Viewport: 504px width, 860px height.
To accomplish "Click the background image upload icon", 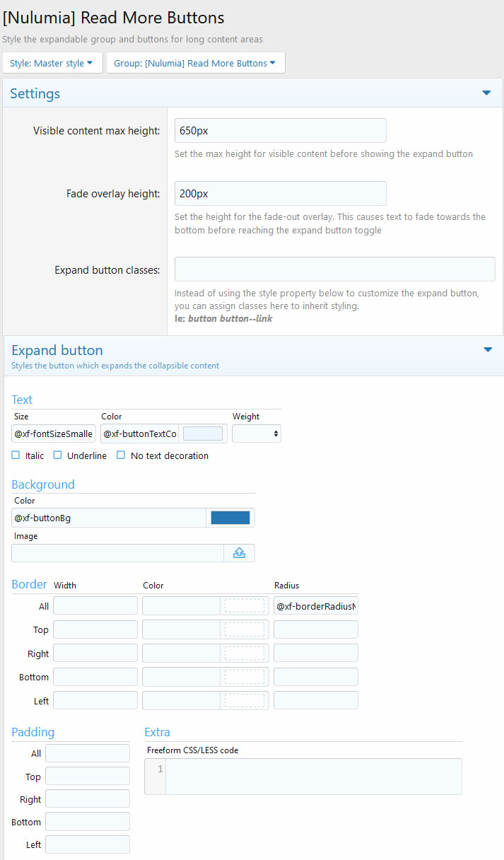I will [x=239, y=553].
